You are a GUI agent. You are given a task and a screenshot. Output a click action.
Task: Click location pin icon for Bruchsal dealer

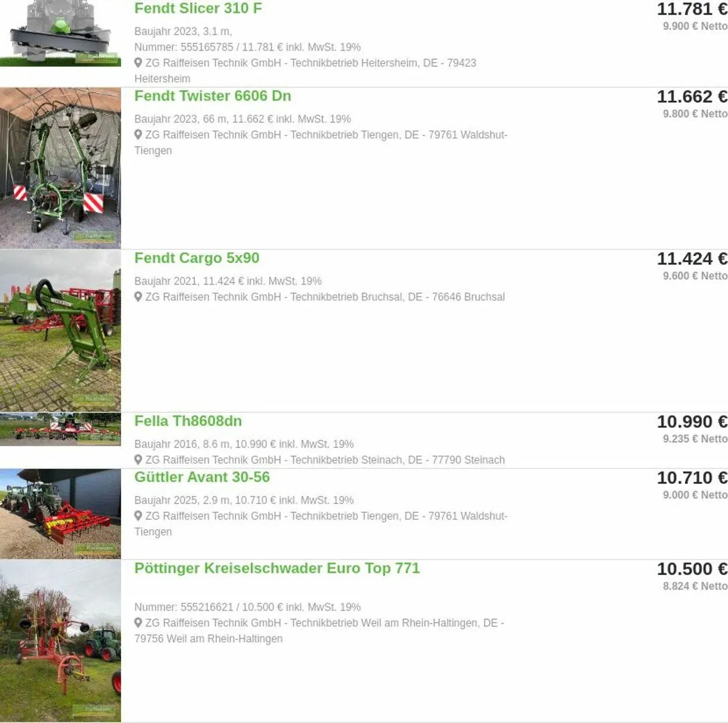[x=139, y=296]
